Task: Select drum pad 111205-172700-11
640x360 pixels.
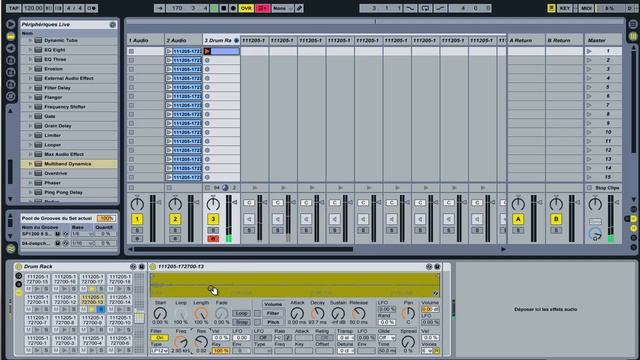Action: 37,300
